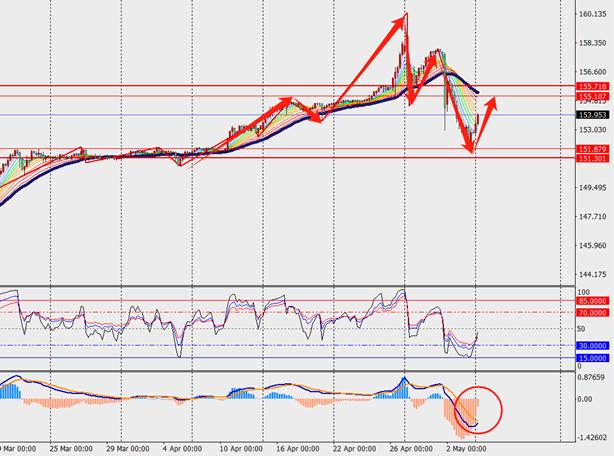Click the 147.710 price axis label
Viewport: 614px width, 456px height.
(x=592, y=216)
